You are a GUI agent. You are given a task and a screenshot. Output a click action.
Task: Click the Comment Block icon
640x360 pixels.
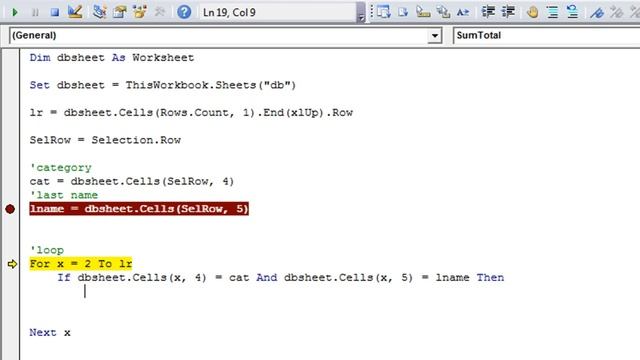tap(552, 12)
